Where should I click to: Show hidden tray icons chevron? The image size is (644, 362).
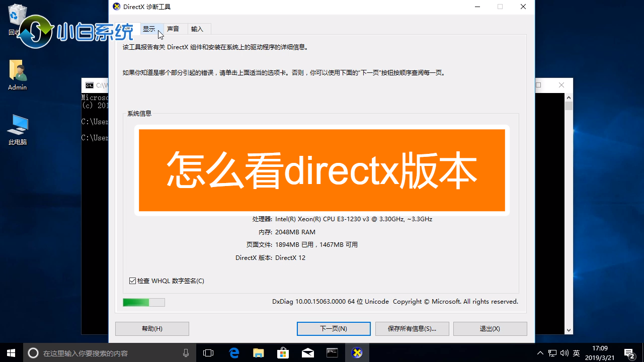[x=540, y=353]
